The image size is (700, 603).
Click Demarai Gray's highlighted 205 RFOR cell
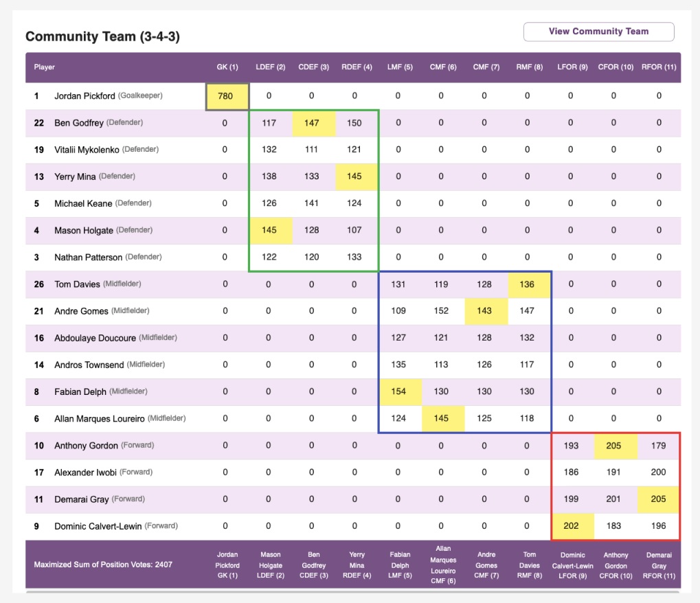pos(659,499)
